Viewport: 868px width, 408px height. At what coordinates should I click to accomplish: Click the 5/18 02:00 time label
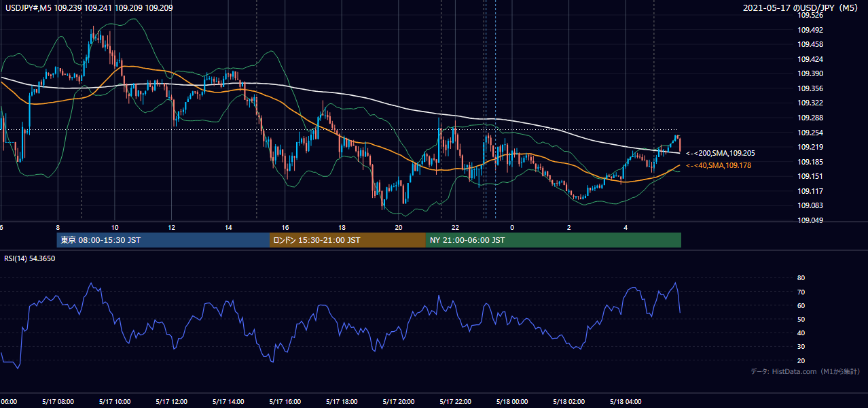[x=568, y=401]
